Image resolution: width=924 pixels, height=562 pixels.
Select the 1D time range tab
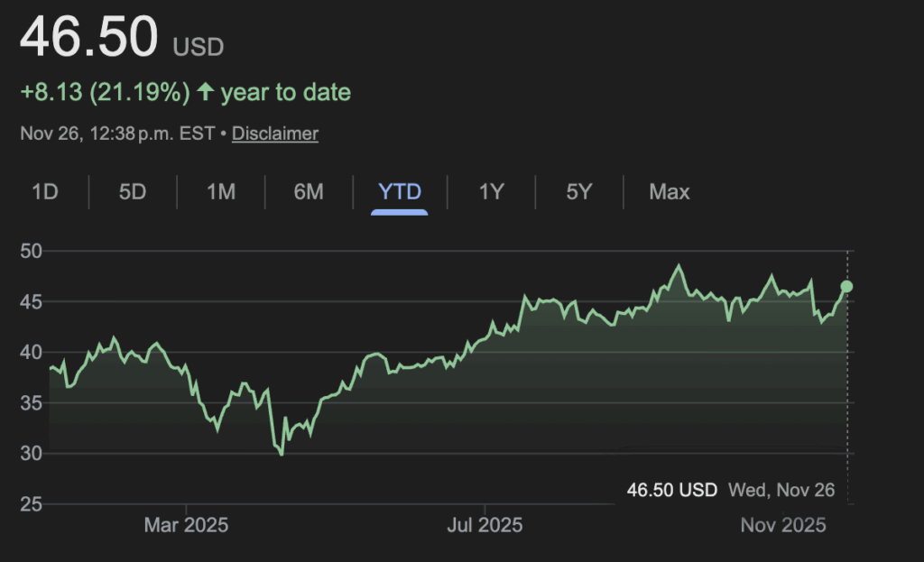coord(45,191)
